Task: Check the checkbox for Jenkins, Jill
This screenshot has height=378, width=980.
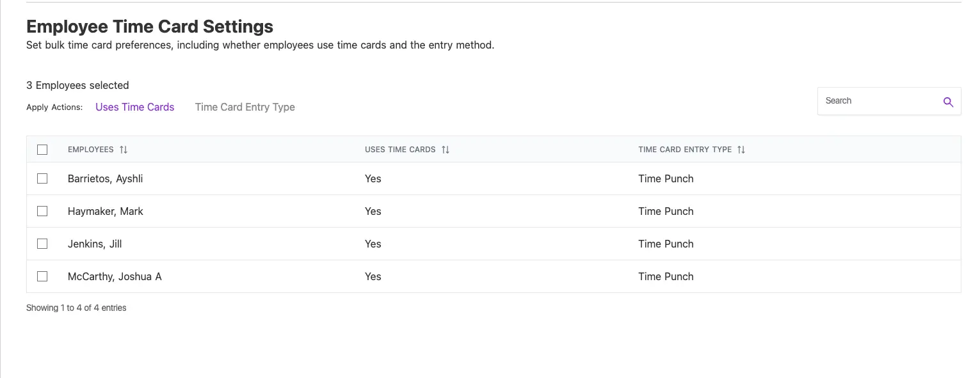Action: (x=42, y=244)
